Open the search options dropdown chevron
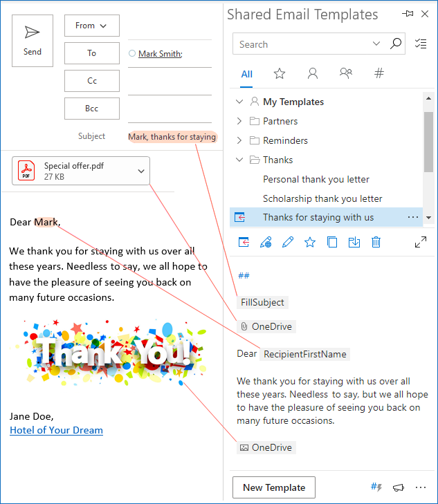438x504 pixels. tap(376, 44)
